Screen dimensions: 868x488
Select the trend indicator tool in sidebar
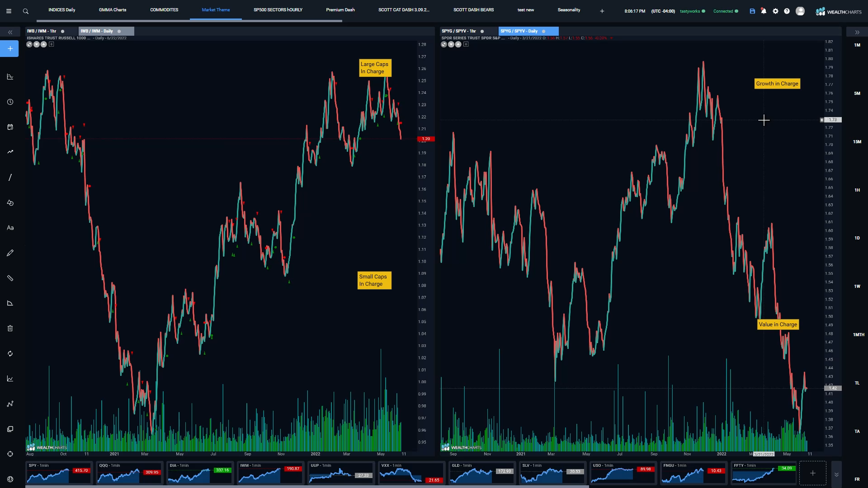point(10,152)
